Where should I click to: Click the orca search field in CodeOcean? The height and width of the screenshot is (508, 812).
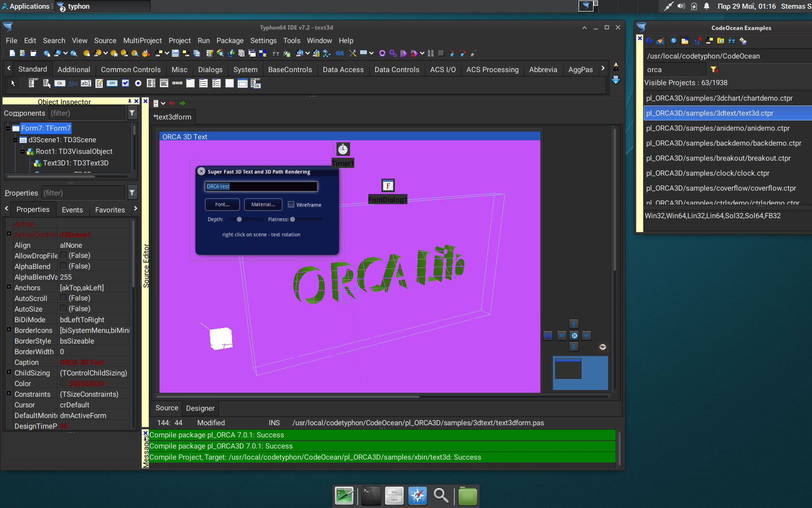(676, 70)
